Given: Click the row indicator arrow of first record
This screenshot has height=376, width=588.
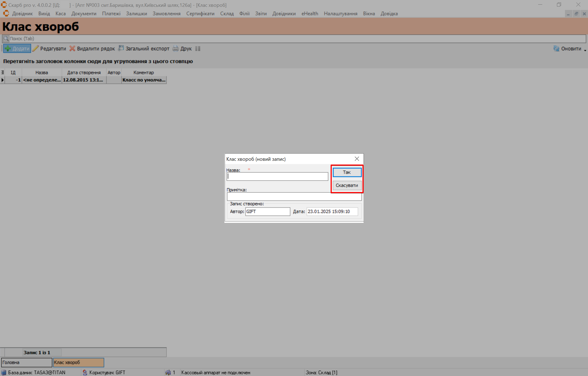Looking at the screenshot, I should point(2,80).
